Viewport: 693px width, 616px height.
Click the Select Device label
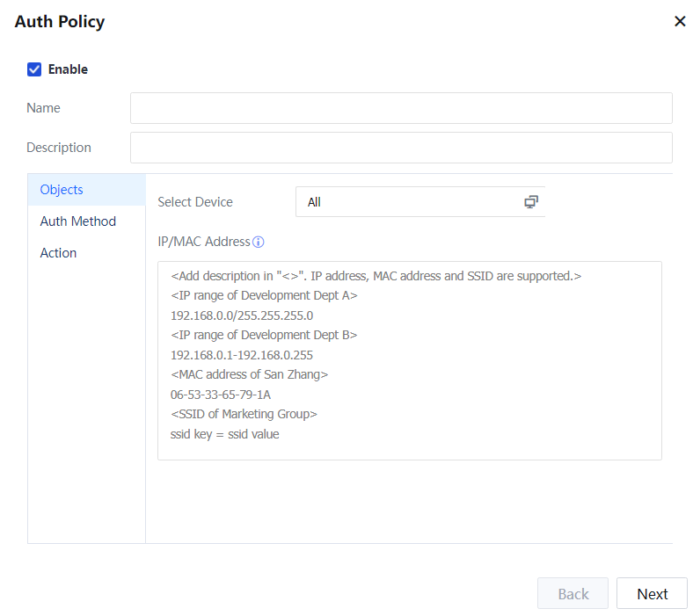click(195, 202)
